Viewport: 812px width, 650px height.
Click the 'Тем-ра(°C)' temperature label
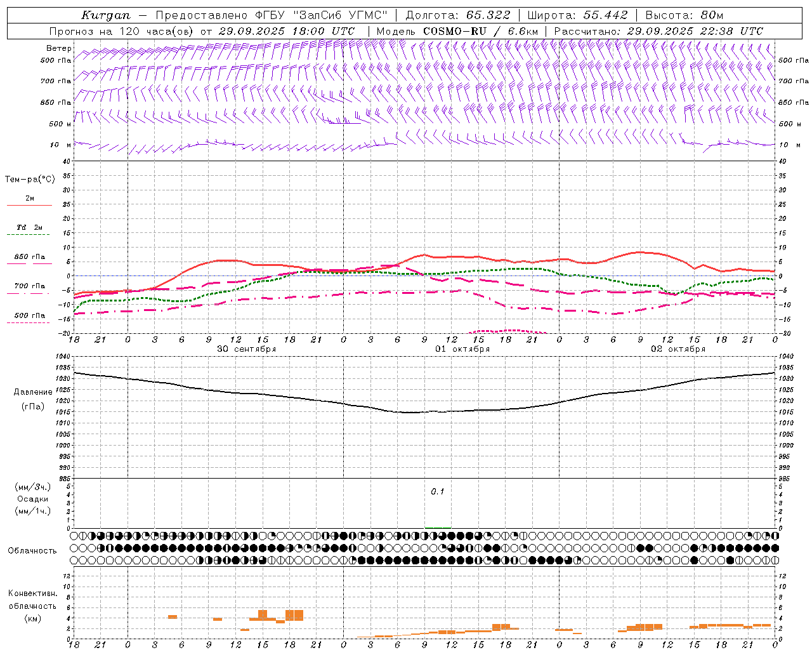click(x=30, y=180)
